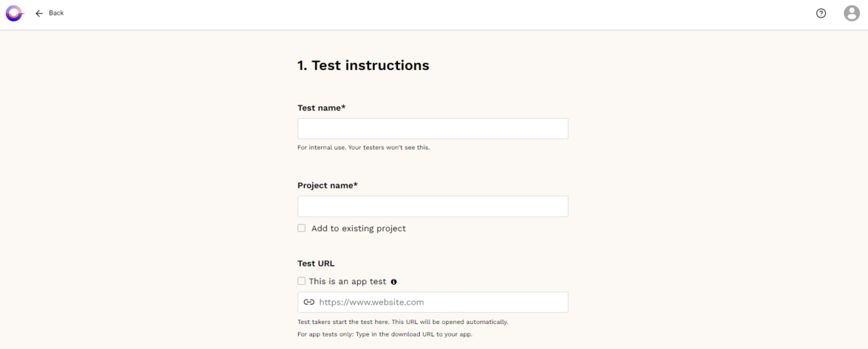This screenshot has width=868, height=349.
Task: Click the 'Project name*' field label
Action: (x=327, y=185)
